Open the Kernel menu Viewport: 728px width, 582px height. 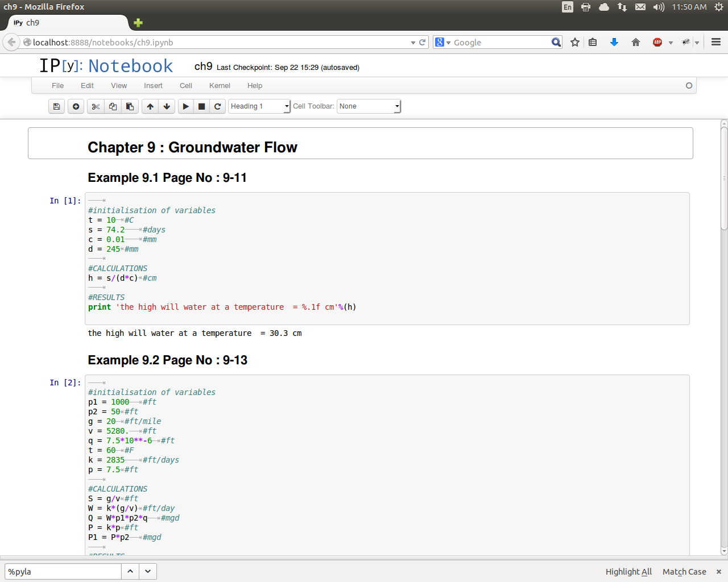pos(220,86)
